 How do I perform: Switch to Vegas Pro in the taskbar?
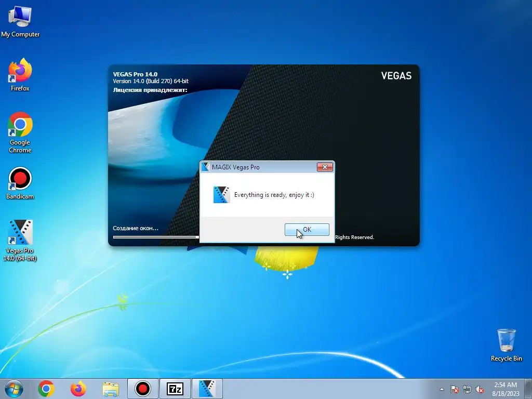pos(207,389)
